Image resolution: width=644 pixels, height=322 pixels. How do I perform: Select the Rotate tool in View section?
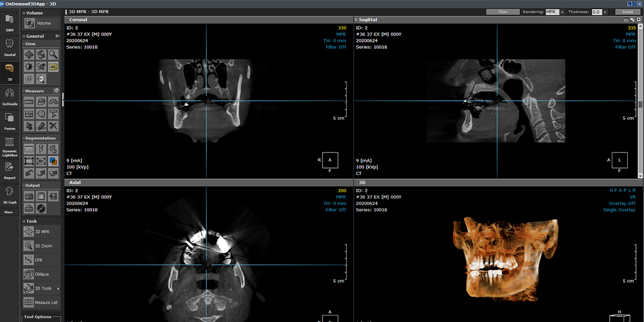pyautogui.click(x=41, y=54)
